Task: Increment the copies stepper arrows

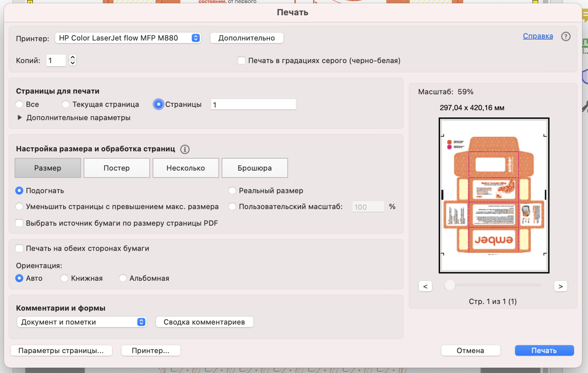Action: pos(72,57)
